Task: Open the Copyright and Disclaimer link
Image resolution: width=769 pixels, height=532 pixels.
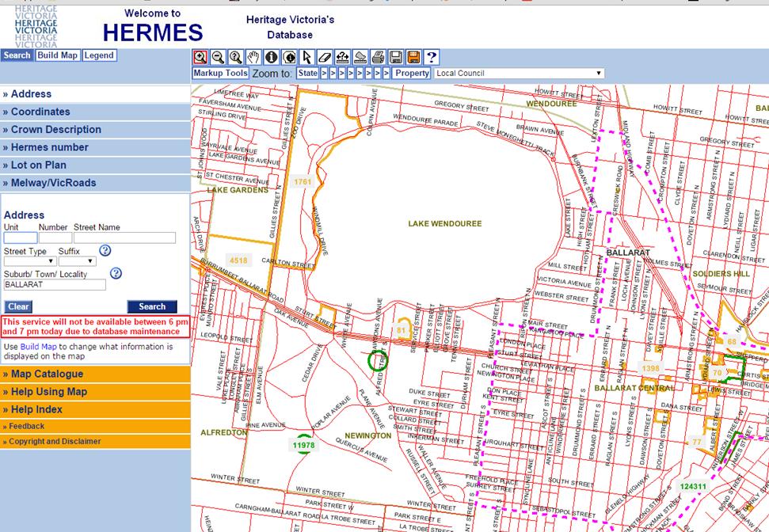Action: click(55, 441)
